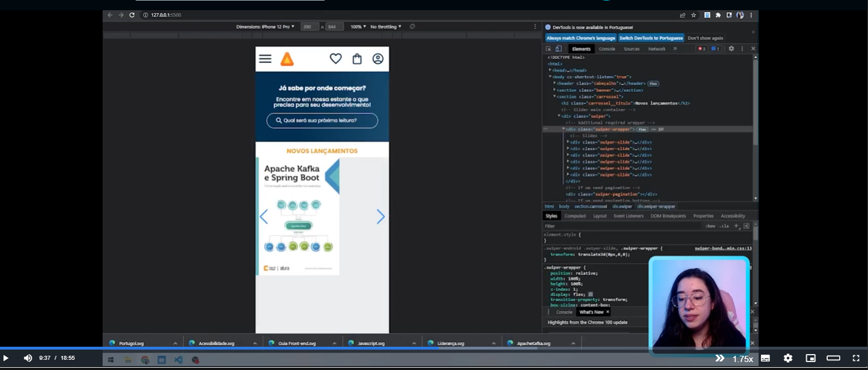The width and height of the screenshot is (868, 370).
Task: Open the hamburger menu on the mobile page
Action: point(265,59)
